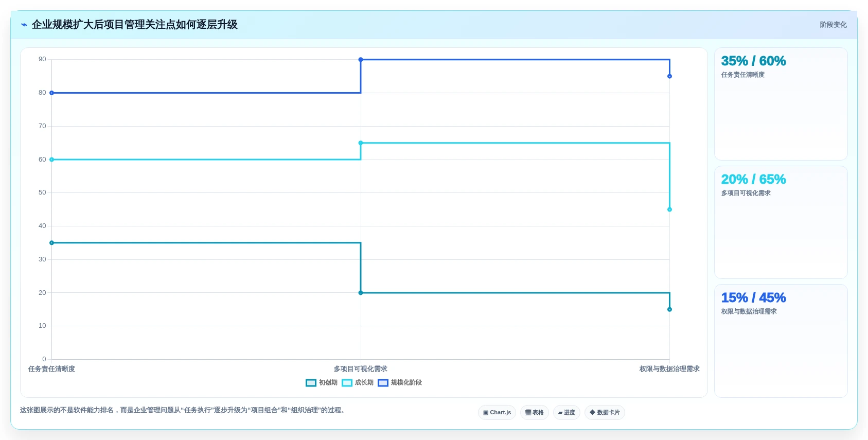Viewport: 868px width, 440px height.
Task: Click 规模化阶段 data point at value 80
Action: tap(51, 93)
